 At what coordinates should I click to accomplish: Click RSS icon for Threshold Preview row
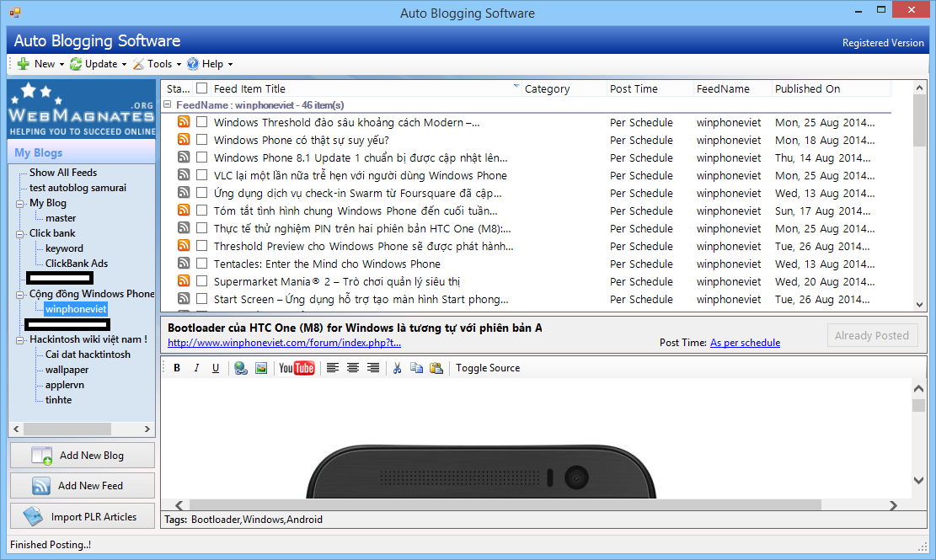(x=184, y=245)
